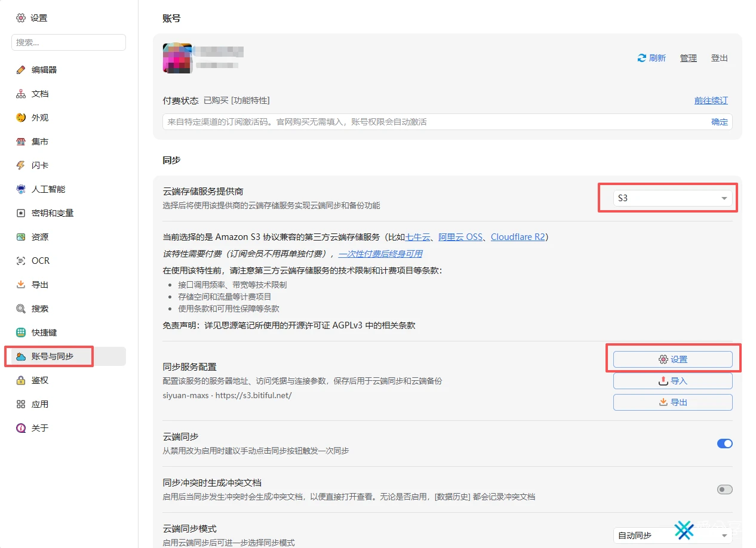
Task: Click the palette icon beside 外观
Action: click(21, 118)
